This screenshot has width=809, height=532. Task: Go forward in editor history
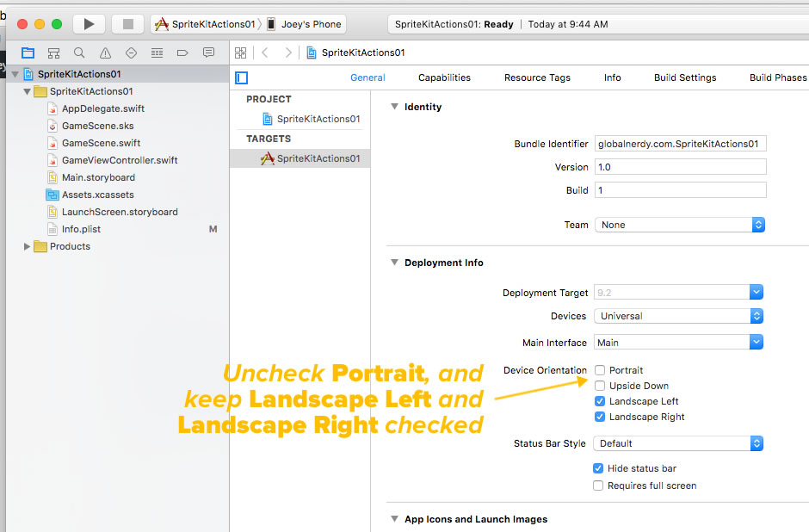[x=288, y=53]
